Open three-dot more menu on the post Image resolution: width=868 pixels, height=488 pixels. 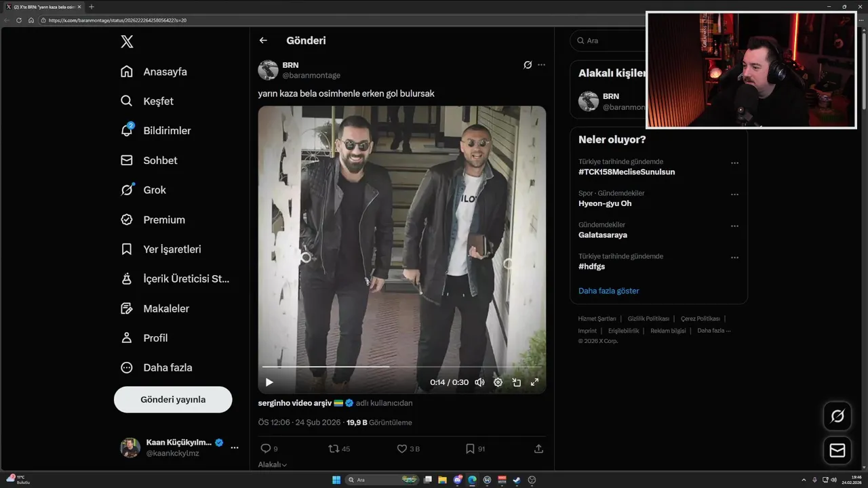click(541, 65)
